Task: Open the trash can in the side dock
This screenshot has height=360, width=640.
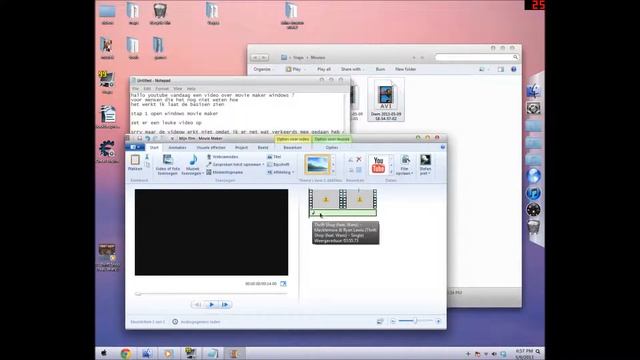Action: coord(533,227)
